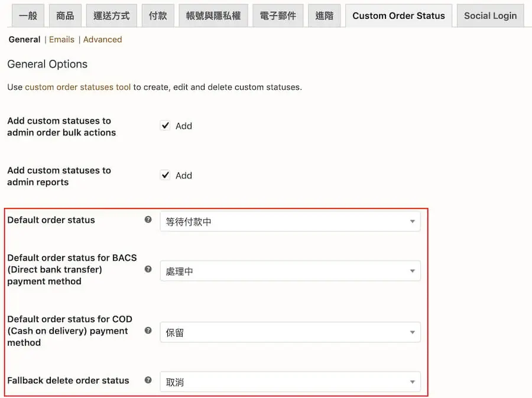The image size is (532, 398).
Task: Switch to the 進階 tab
Action: [324, 15]
